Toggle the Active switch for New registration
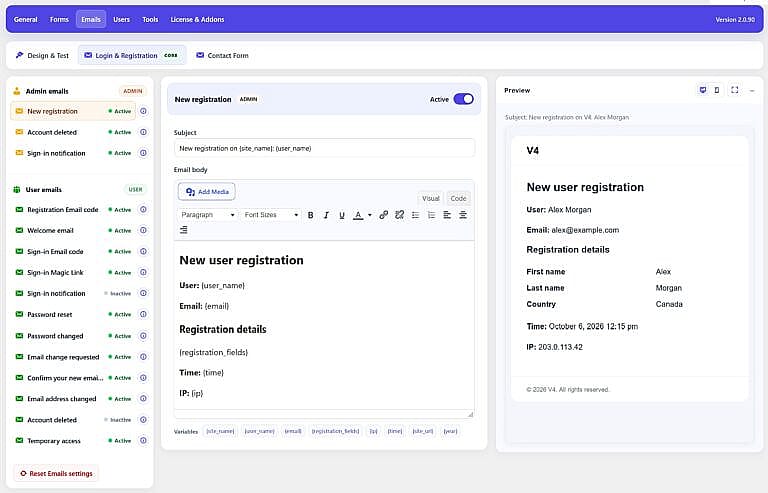 click(463, 99)
